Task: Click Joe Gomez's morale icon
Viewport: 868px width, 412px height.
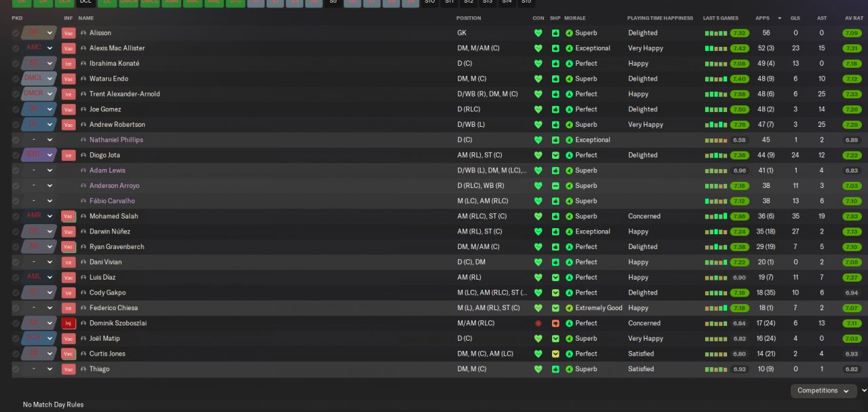Action: [570, 109]
